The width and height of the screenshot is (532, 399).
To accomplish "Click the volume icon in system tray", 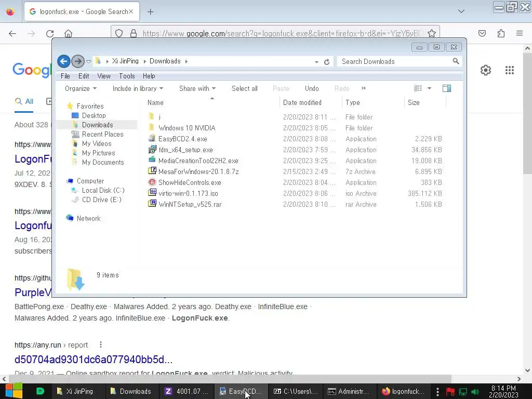I will pos(475,392).
